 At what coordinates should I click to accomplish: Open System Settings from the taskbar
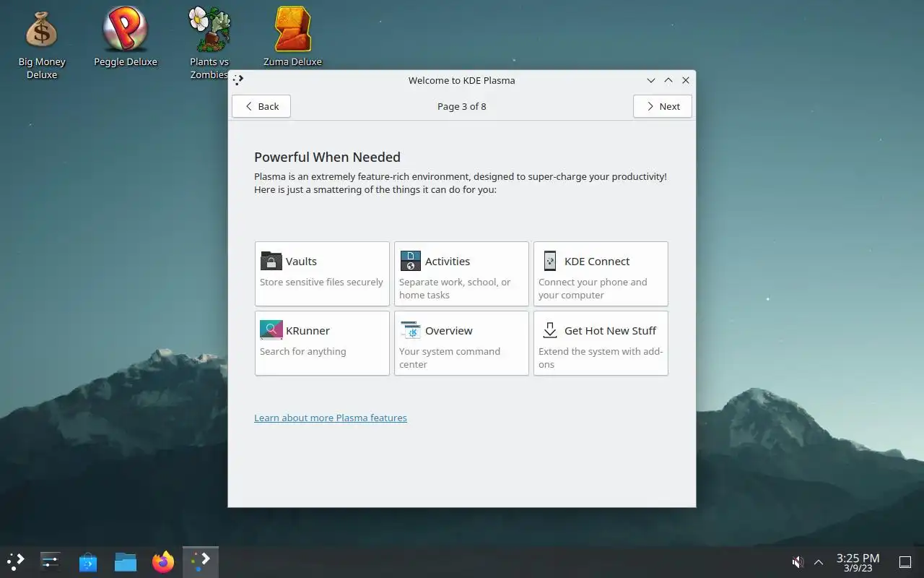(50, 561)
